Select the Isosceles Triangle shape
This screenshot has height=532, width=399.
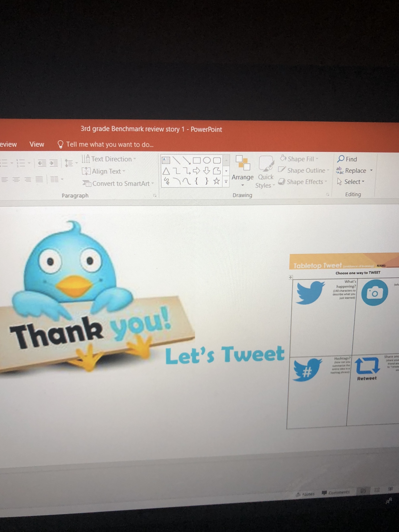tap(166, 171)
